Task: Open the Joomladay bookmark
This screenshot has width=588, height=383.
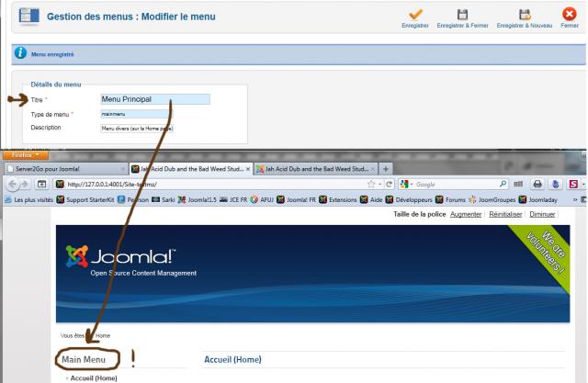Action: tap(538, 199)
